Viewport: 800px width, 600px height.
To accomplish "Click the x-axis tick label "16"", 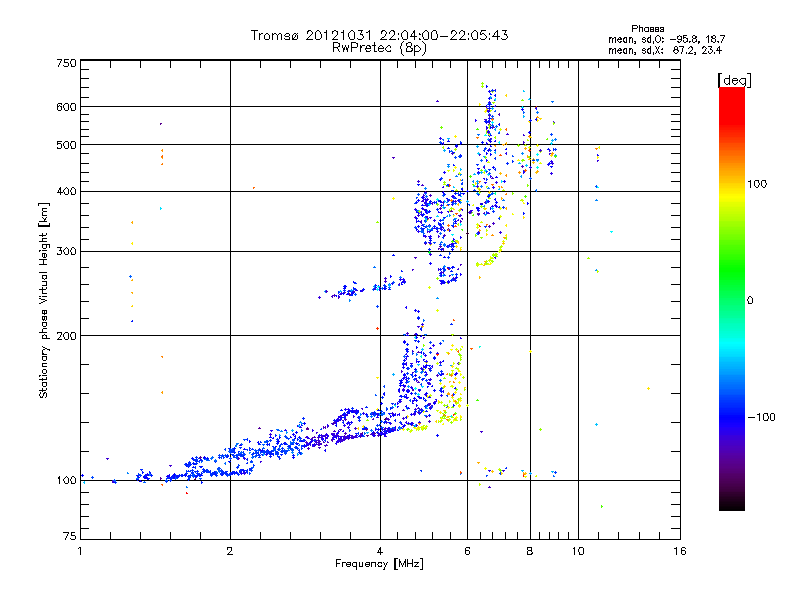I will (x=680, y=551).
